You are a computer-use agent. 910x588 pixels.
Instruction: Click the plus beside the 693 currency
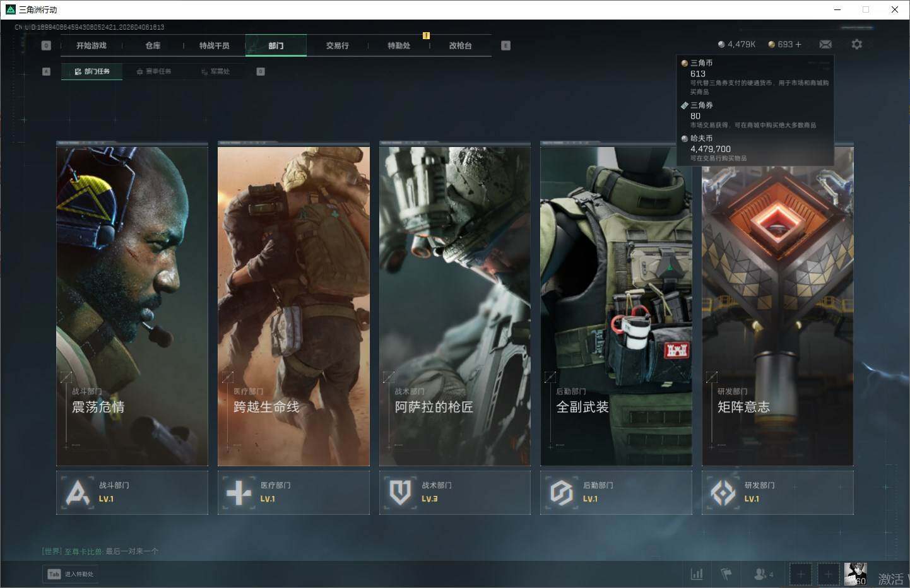[x=798, y=44]
